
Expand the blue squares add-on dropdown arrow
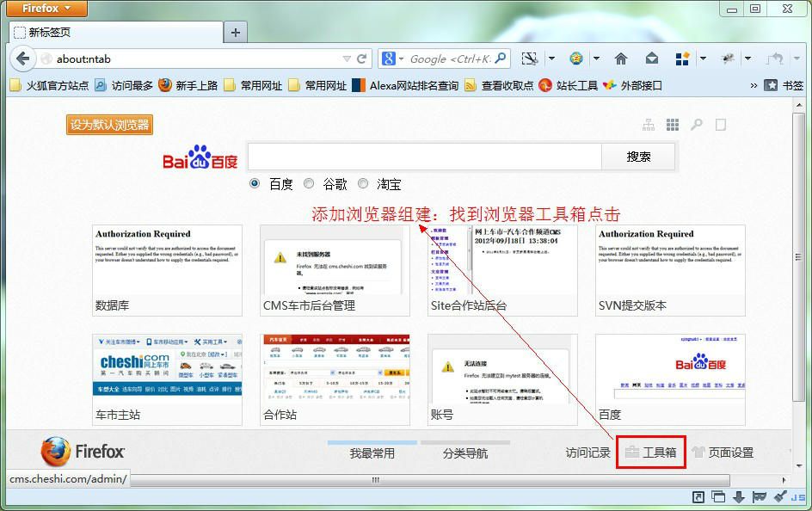pyautogui.click(x=703, y=58)
